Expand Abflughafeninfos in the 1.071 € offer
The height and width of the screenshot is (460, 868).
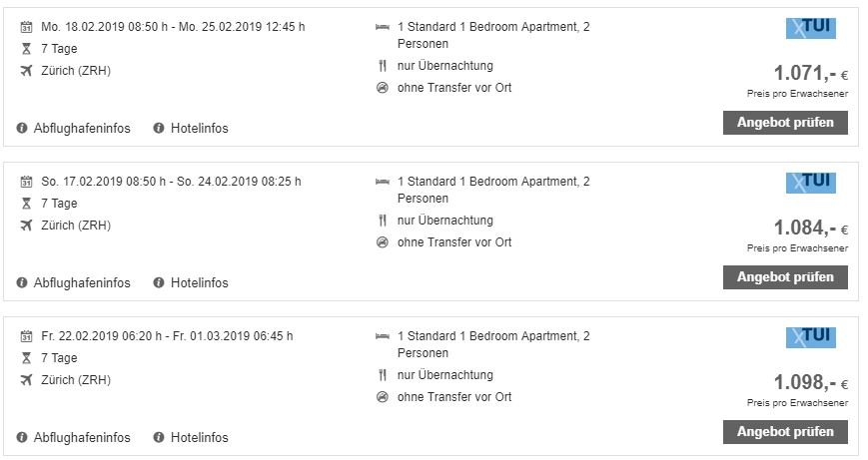click(x=81, y=129)
